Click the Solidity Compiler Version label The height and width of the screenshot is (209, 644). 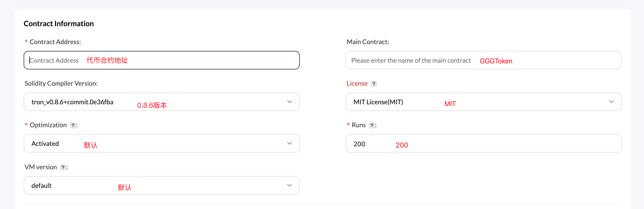[x=61, y=83]
